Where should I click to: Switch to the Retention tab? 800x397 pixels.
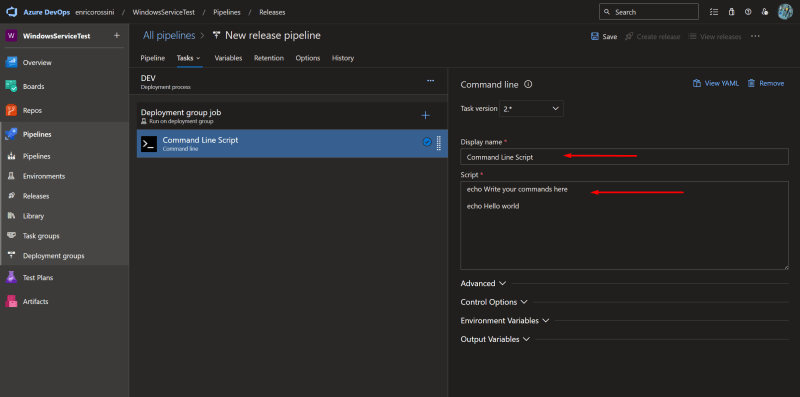(269, 58)
